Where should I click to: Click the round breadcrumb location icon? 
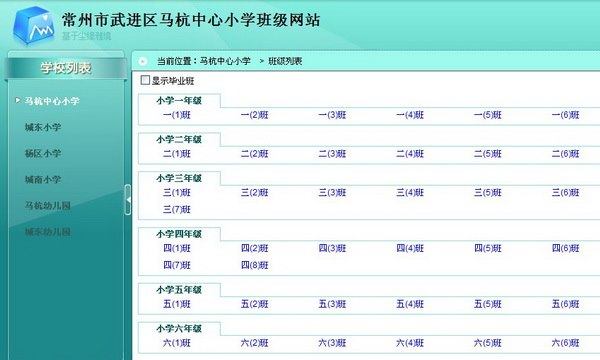coord(143,61)
